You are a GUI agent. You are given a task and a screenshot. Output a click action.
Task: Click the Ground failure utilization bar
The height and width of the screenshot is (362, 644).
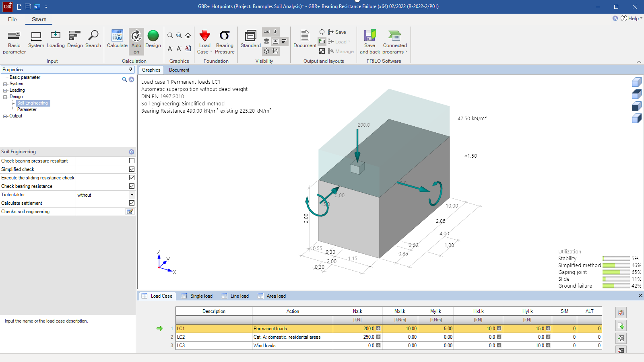click(616, 286)
